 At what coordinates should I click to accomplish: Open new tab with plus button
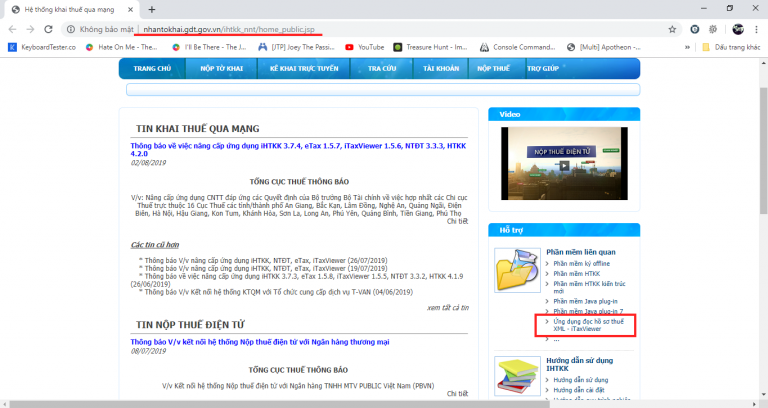click(x=152, y=9)
